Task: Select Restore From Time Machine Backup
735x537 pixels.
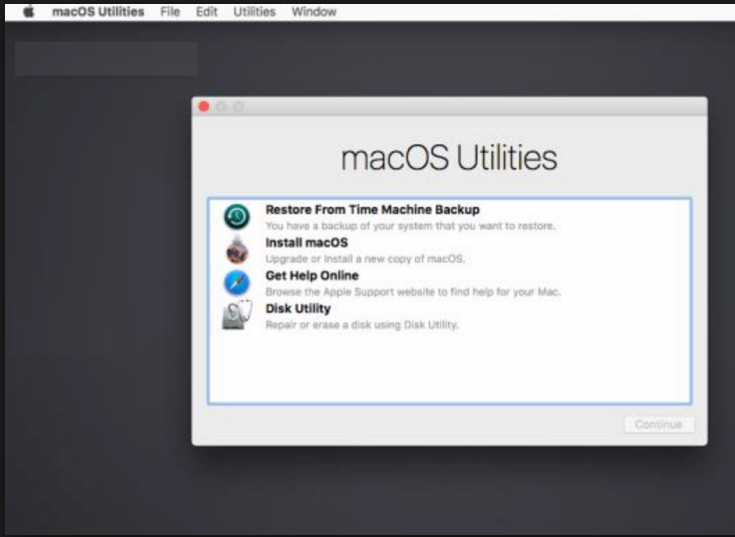Action: tap(372, 209)
